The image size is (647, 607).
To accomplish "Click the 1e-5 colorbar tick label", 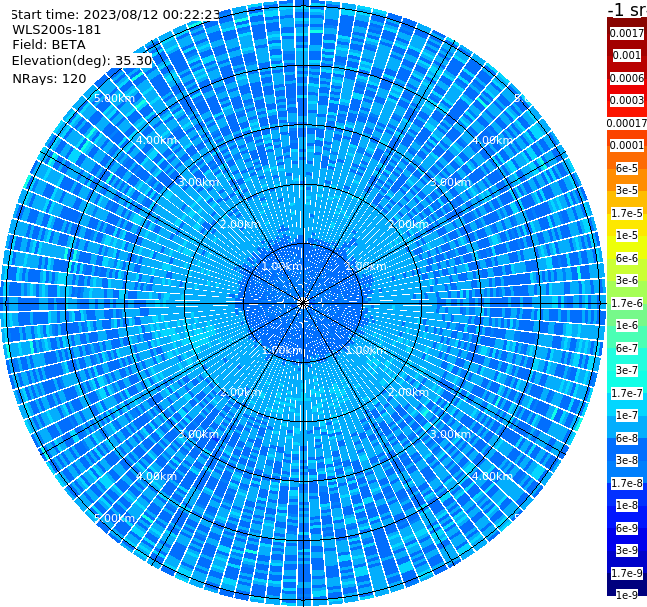I will tap(627, 235).
